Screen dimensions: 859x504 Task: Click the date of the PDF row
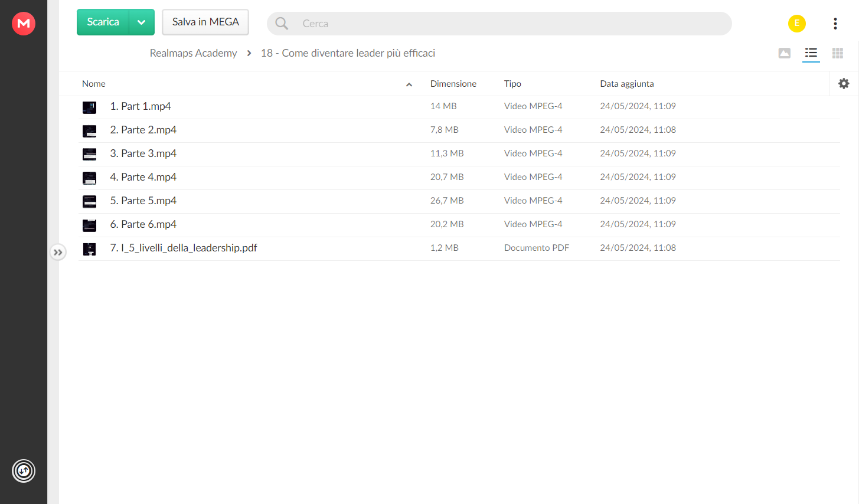click(x=638, y=248)
